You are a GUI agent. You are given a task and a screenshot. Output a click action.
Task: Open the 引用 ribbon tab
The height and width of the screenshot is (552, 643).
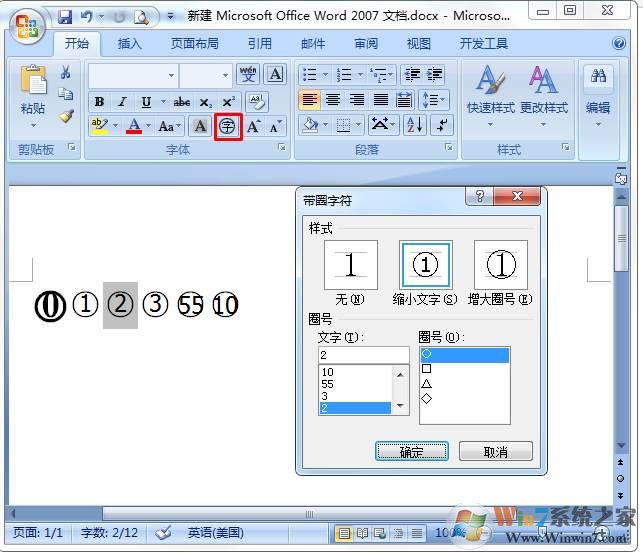(x=260, y=43)
